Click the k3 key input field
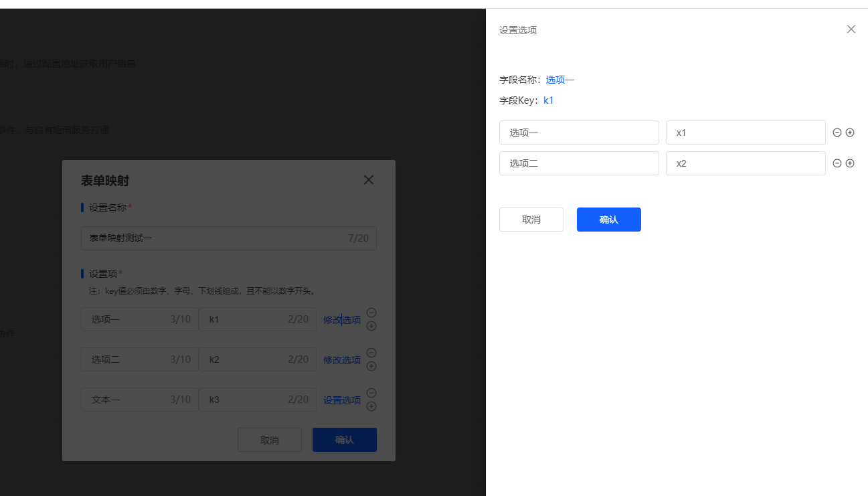The width and height of the screenshot is (868, 496). tap(244, 400)
